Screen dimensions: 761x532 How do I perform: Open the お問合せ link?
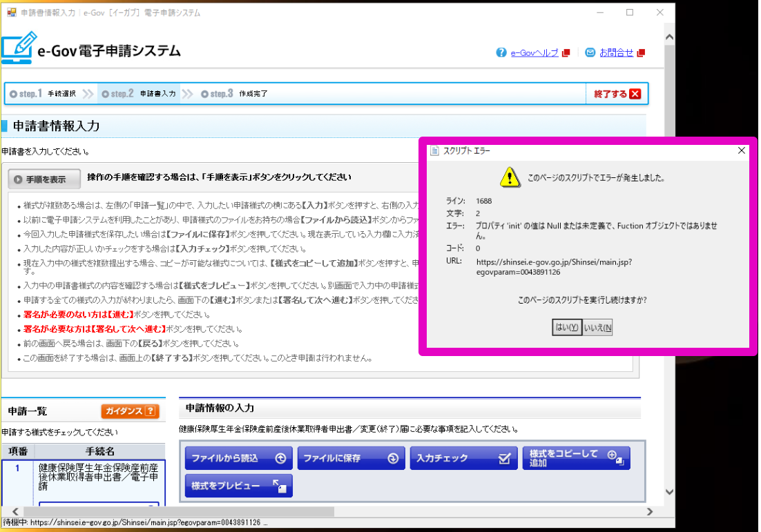point(617,52)
